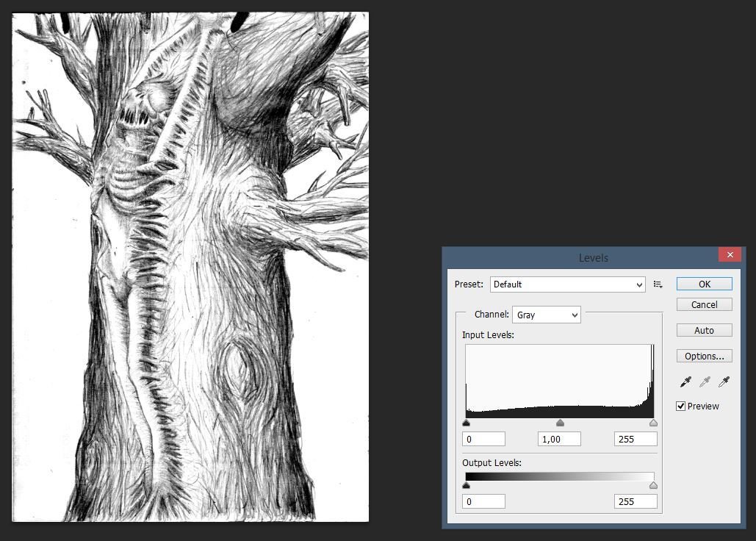Click the output shadow value field

click(x=483, y=501)
